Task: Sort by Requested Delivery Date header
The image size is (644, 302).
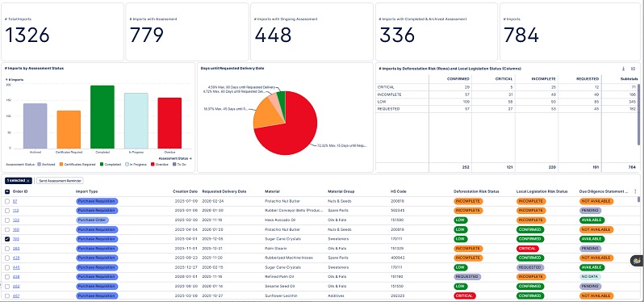Action: (224, 191)
